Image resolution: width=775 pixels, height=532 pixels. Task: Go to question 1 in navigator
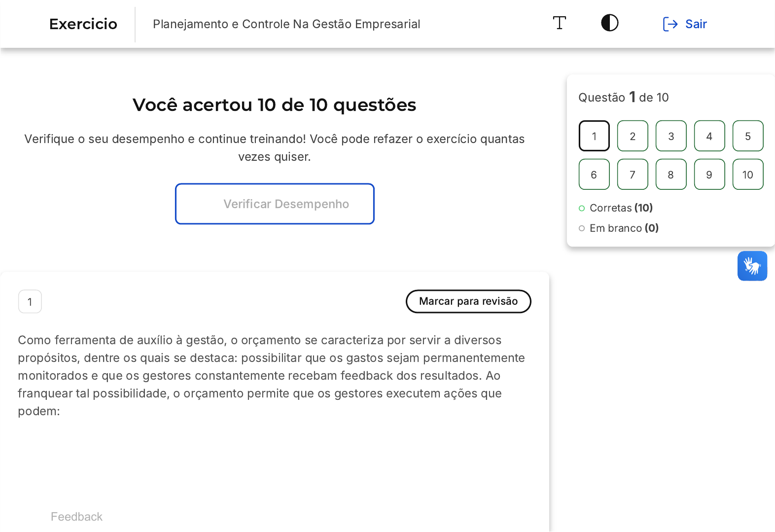(594, 136)
